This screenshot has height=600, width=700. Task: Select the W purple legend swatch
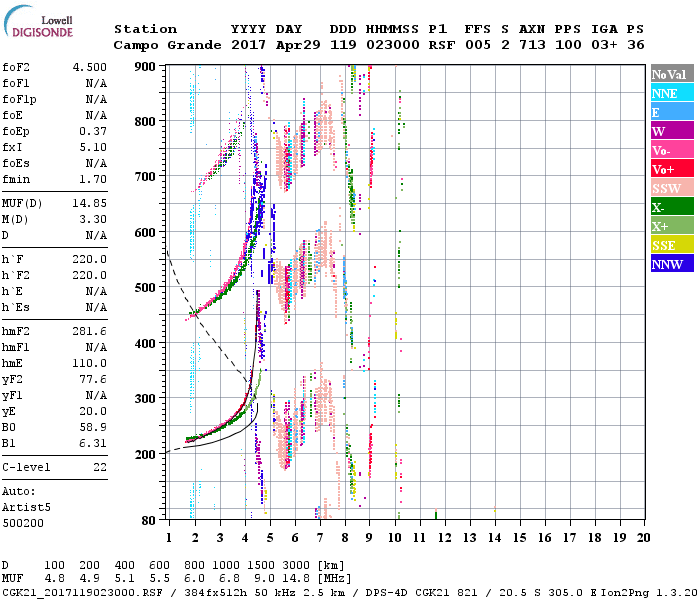click(x=672, y=131)
